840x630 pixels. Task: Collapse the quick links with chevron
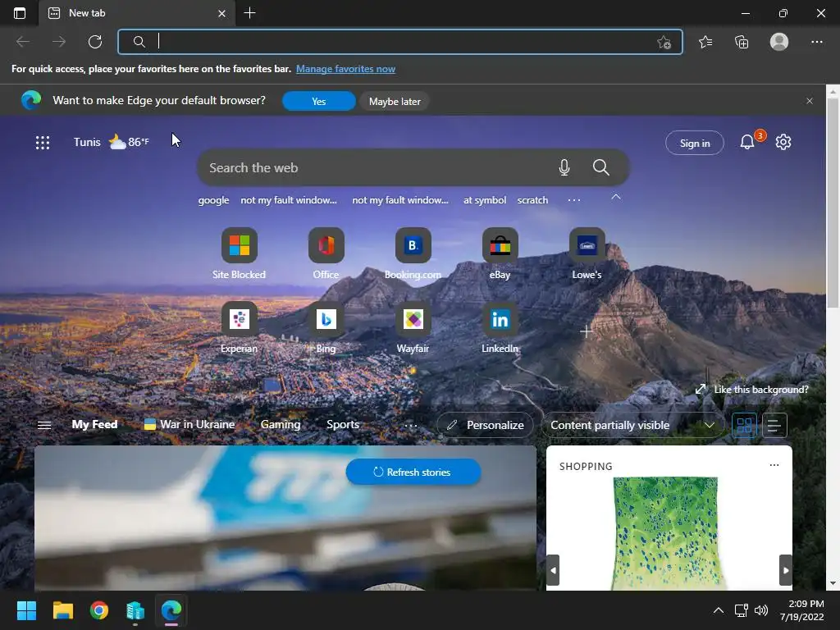coord(616,197)
